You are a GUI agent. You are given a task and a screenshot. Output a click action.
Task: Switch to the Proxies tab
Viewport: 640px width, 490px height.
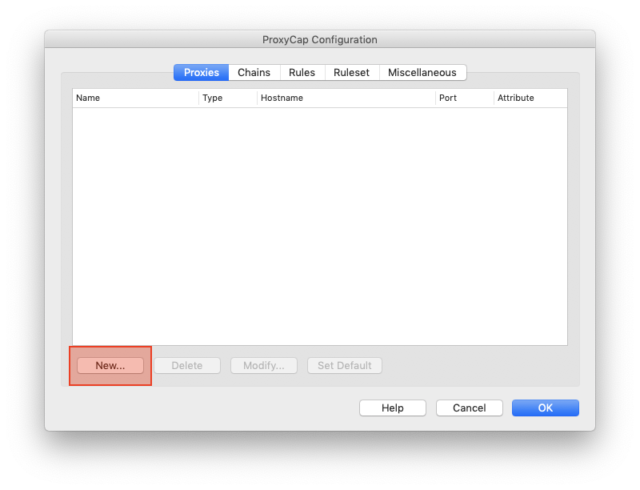(x=201, y=72)
